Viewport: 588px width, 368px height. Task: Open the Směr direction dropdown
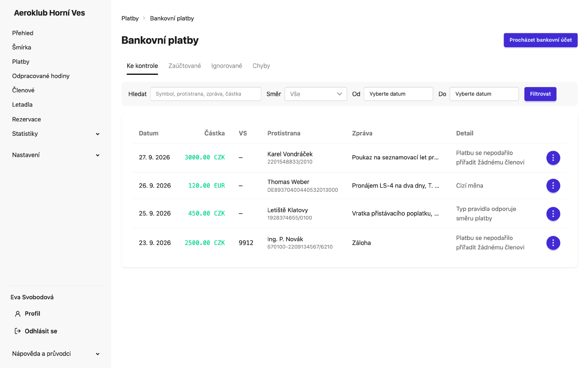316,94
